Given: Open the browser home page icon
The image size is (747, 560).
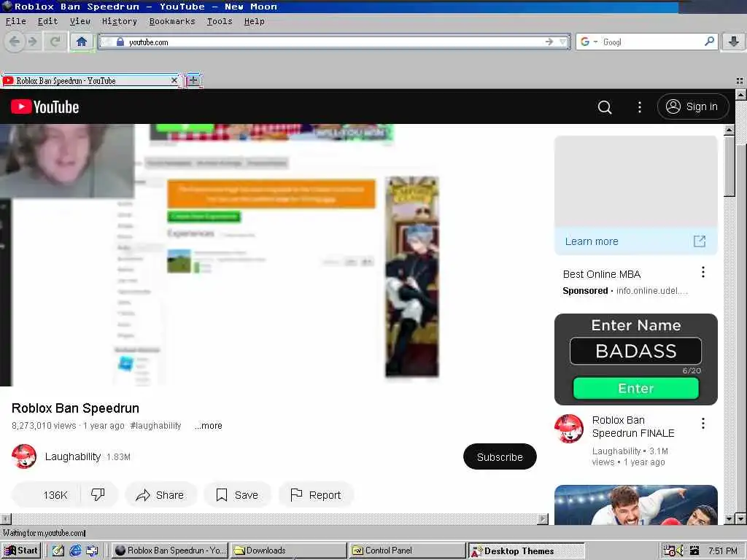Looking at the screenshot, I should 82,42.
